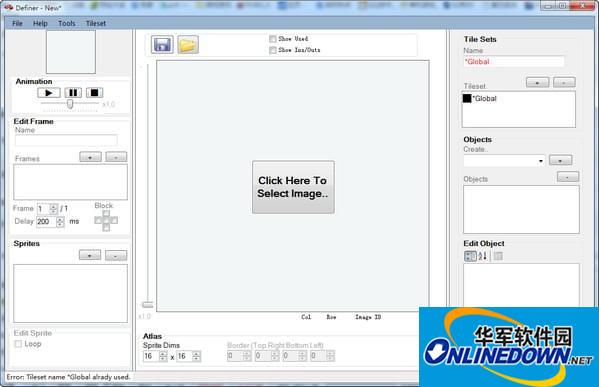
Task: Click inside the Objects list box
Action: (521, 209)
